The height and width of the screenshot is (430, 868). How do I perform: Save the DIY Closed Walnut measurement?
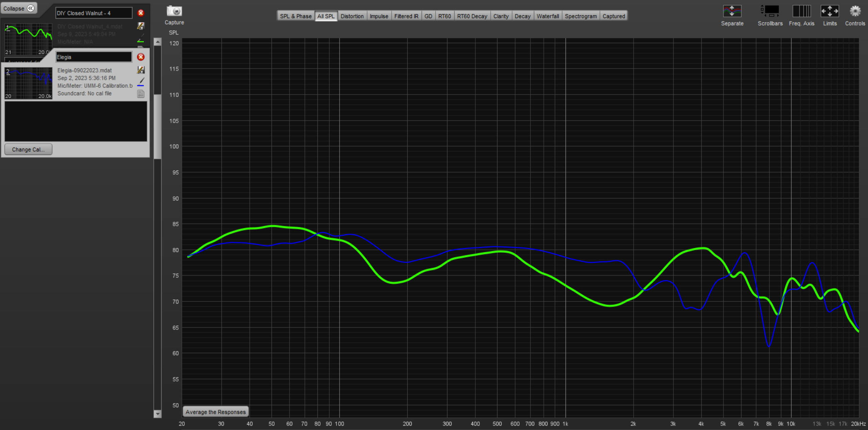point(141,26)
